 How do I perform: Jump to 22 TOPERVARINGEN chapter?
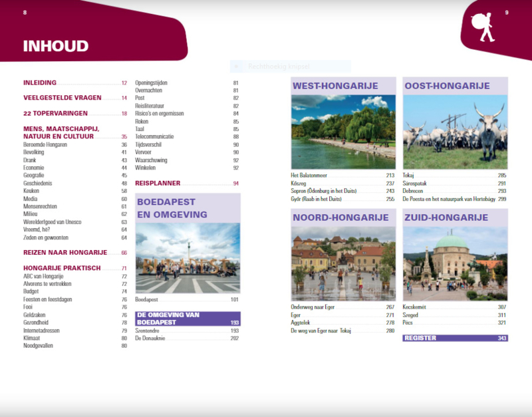pos(75,113)
